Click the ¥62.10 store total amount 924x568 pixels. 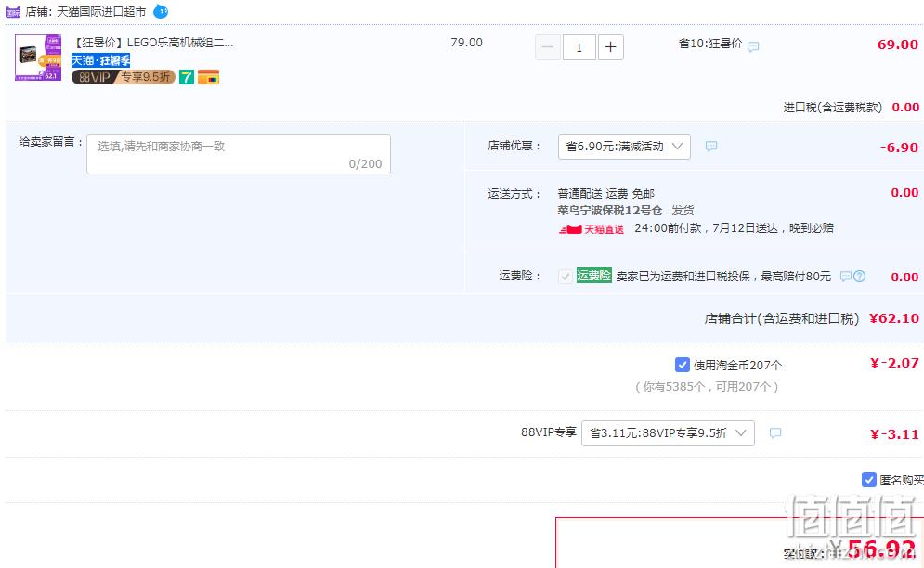tap(894, 318)
